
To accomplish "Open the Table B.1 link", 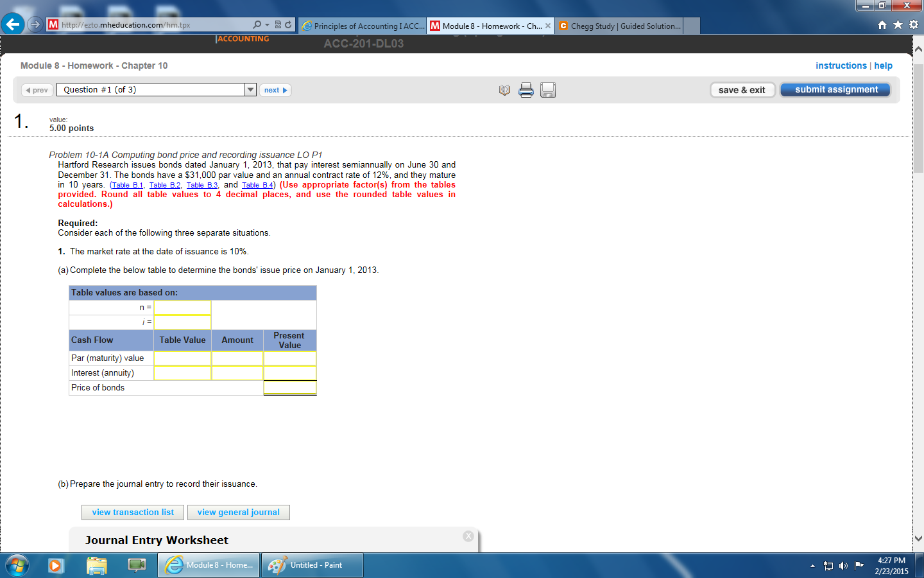I will [127, 185].
